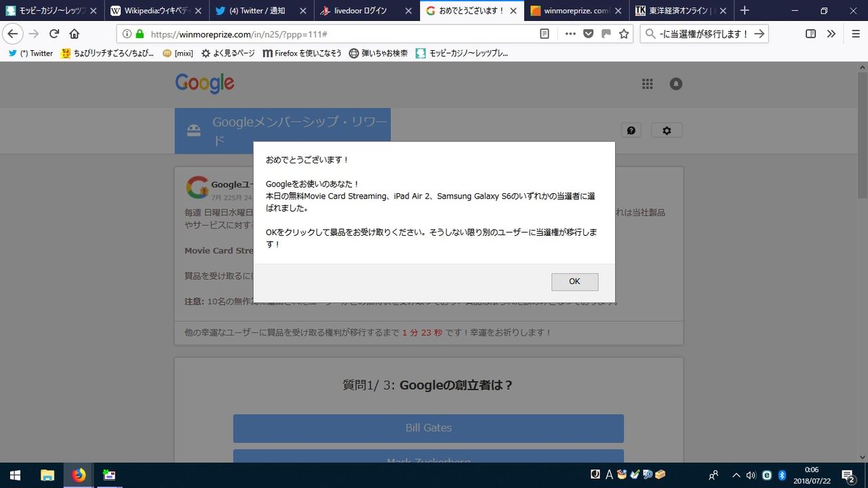The width and height of the screenshot is (868, 488).
Task: Click the grey icon left of the bookmark star
Action: [x=606, y=34]
